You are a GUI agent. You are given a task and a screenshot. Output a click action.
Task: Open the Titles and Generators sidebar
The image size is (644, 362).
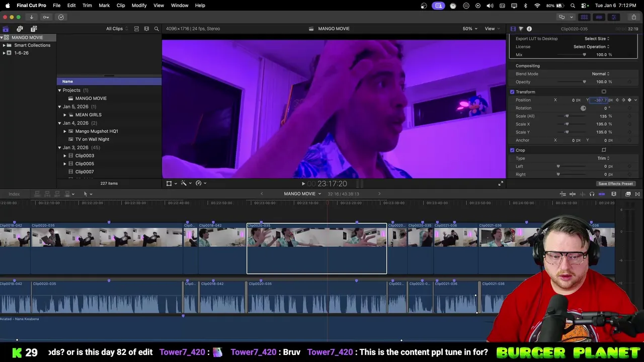pyautogui.click(x=34, y=29)
